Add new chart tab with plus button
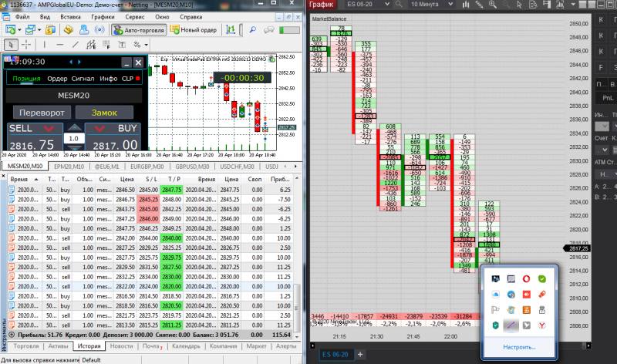 (359, 354)
